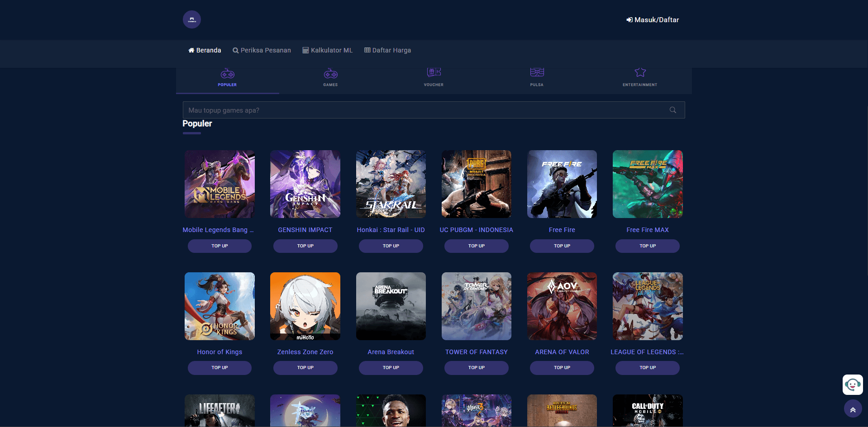Click TOP UP under UC PUBGM Indonesia
This screenshot has height=427, width=868.
point(477,246)
